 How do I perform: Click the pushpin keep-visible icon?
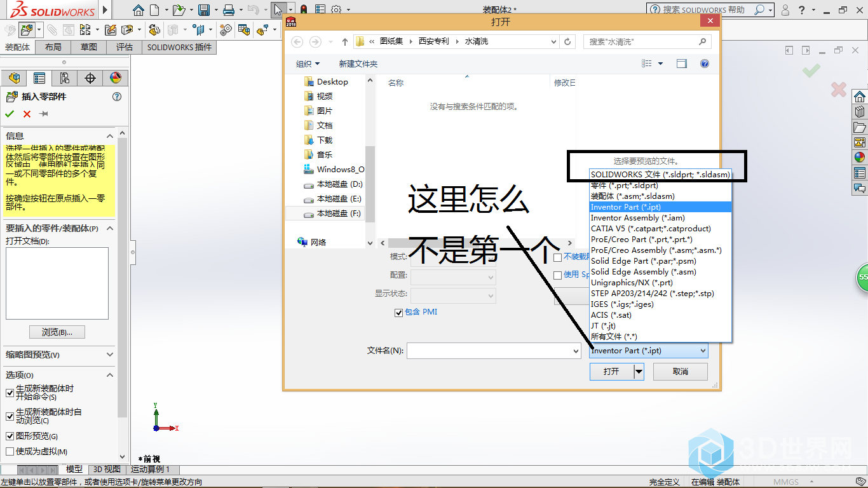point(44,114)
